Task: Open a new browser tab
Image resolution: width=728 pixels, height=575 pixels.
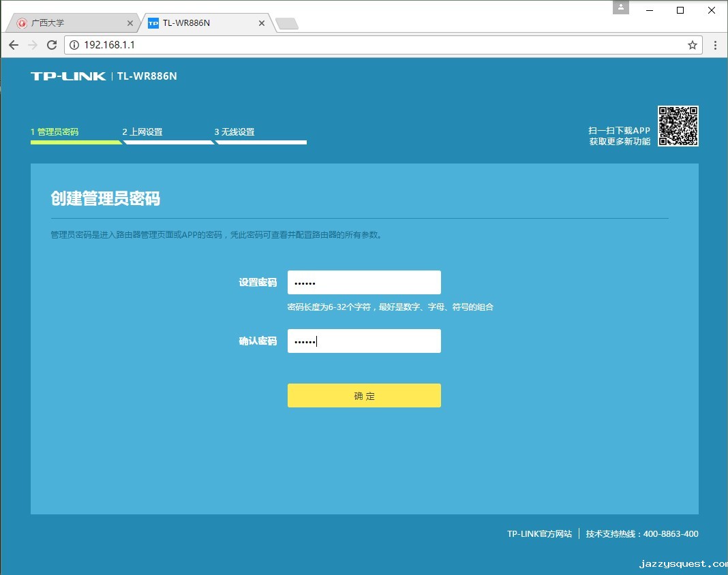Action: [x=287, y=24]
